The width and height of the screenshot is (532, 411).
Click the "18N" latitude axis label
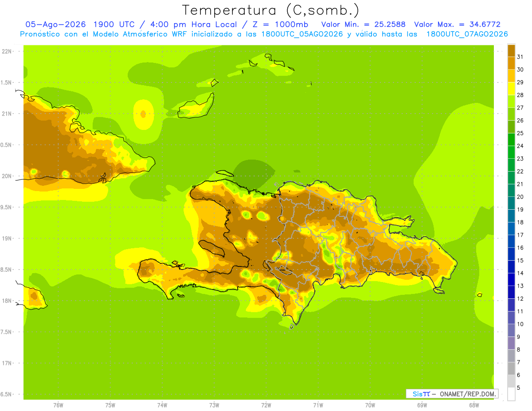click(6, 301)
